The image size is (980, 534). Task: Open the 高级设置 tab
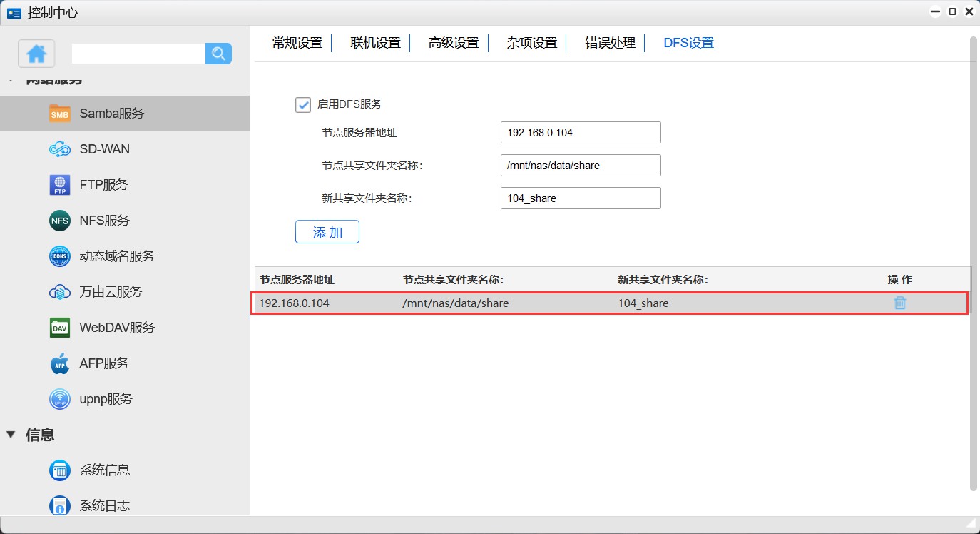pos(454,43)
